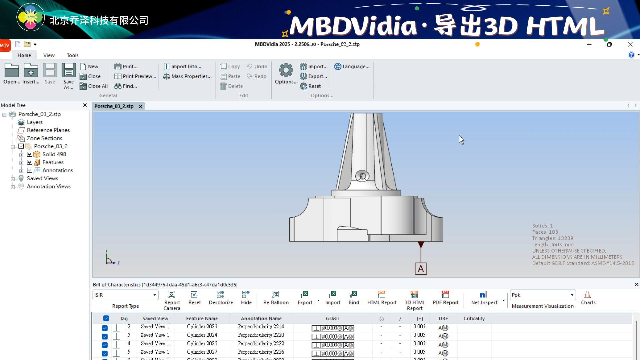The height and width of the screenshot is (360, 640).
Task: Click Bind icon in characteristics toolbar
Action: (x=353, y=295)
